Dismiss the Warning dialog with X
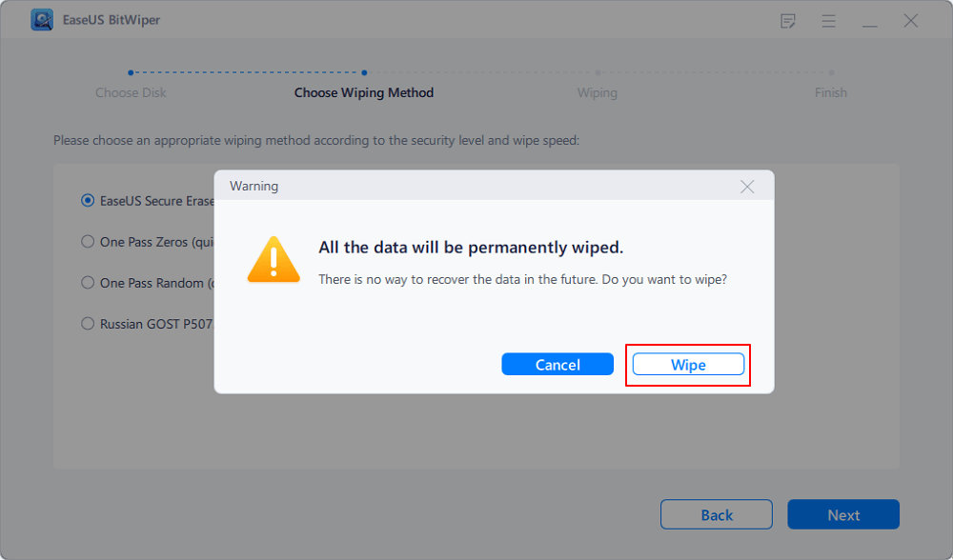The height and width of the screenshot is (560, 953). click(x=747, y=187)
